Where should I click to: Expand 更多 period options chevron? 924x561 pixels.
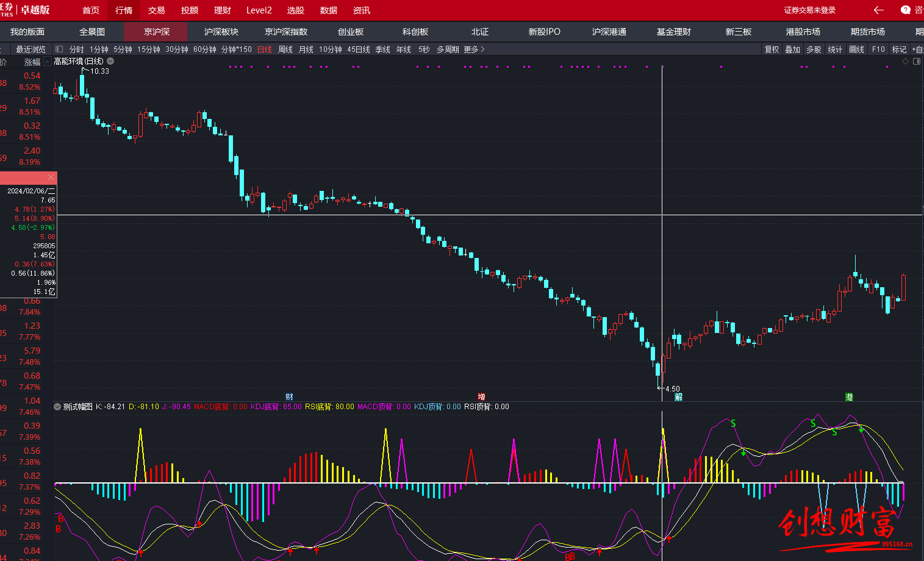point(482,49)
